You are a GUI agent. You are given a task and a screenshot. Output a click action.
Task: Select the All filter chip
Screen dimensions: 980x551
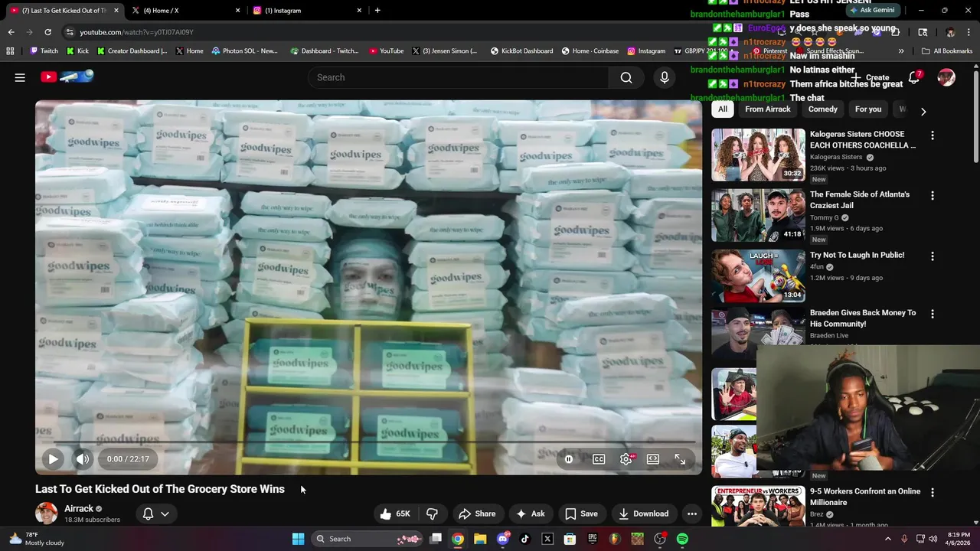pos(723,109)
